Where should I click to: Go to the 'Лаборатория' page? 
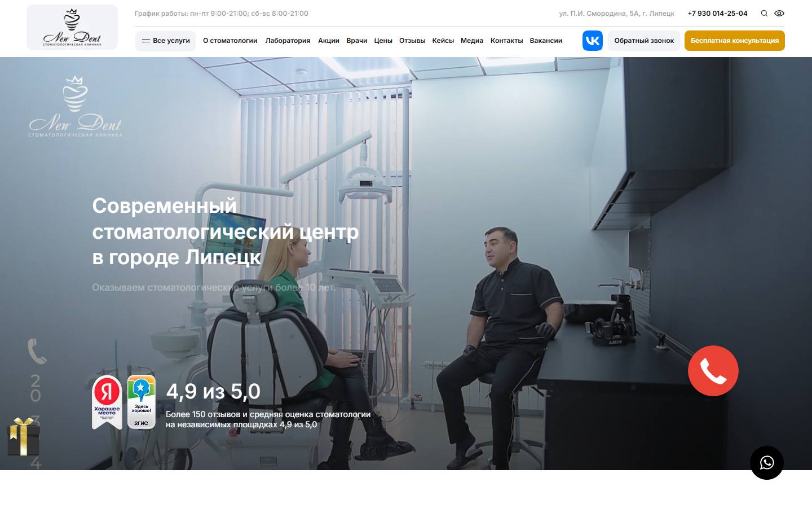pyautogui.click(x=288, y=41)
